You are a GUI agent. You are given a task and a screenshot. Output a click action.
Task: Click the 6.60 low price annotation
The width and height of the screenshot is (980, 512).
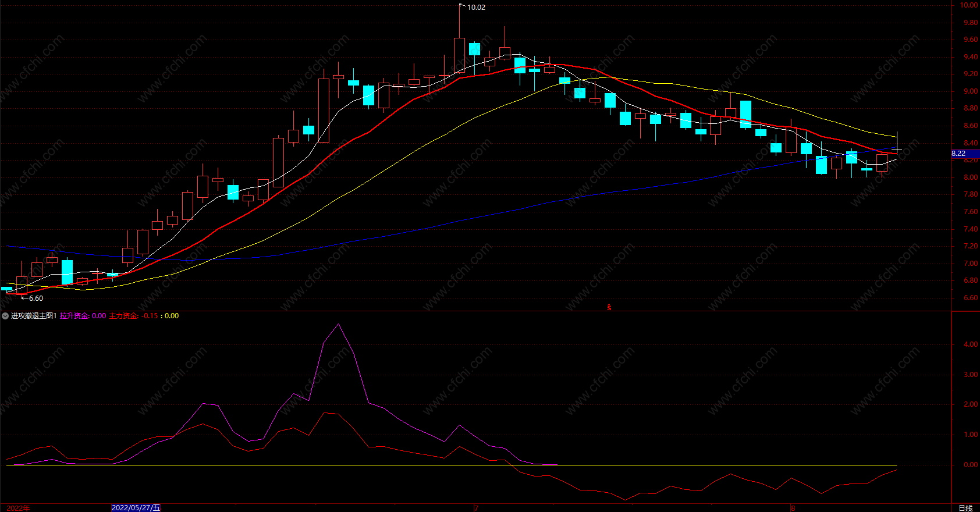35,298
